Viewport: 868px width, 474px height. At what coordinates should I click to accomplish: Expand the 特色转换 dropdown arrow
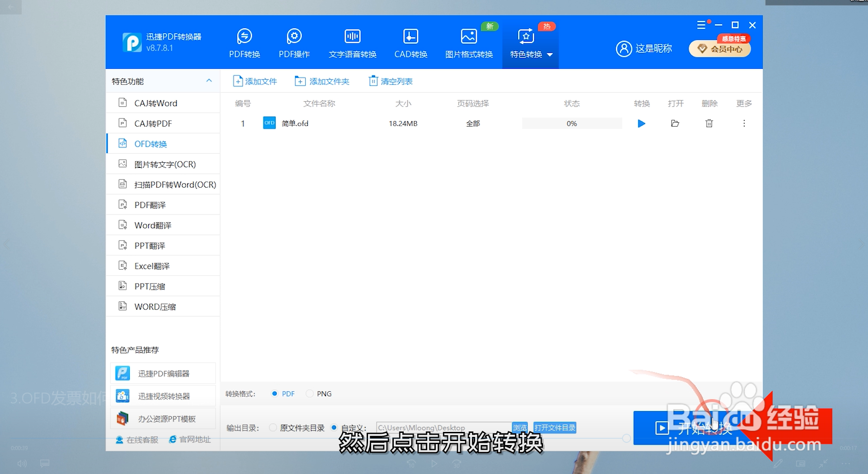tap(550, 54)
